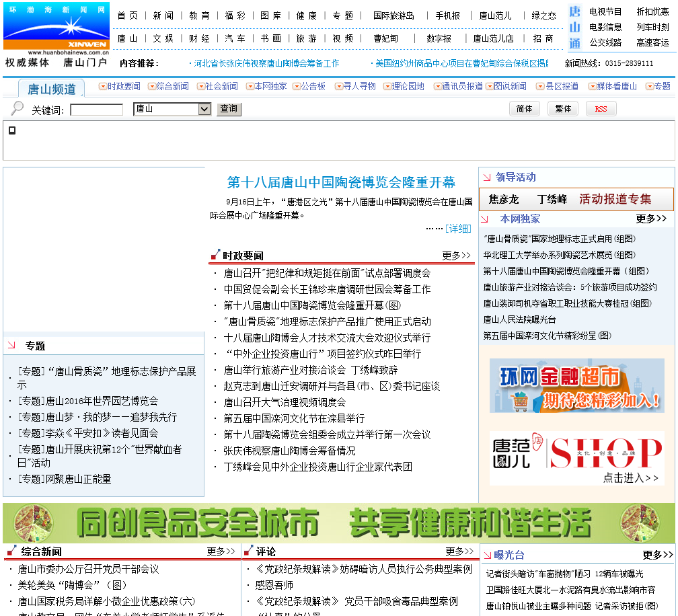The width and height of the screenshot is (678, 616).
Task: Open the 唐山 region dropdown in search bar
Action: (x=172, y=109)
